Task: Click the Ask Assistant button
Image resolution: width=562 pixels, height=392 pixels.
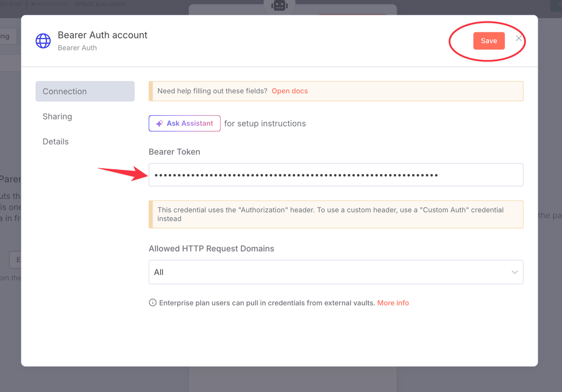Action: [x=184, y=124]
